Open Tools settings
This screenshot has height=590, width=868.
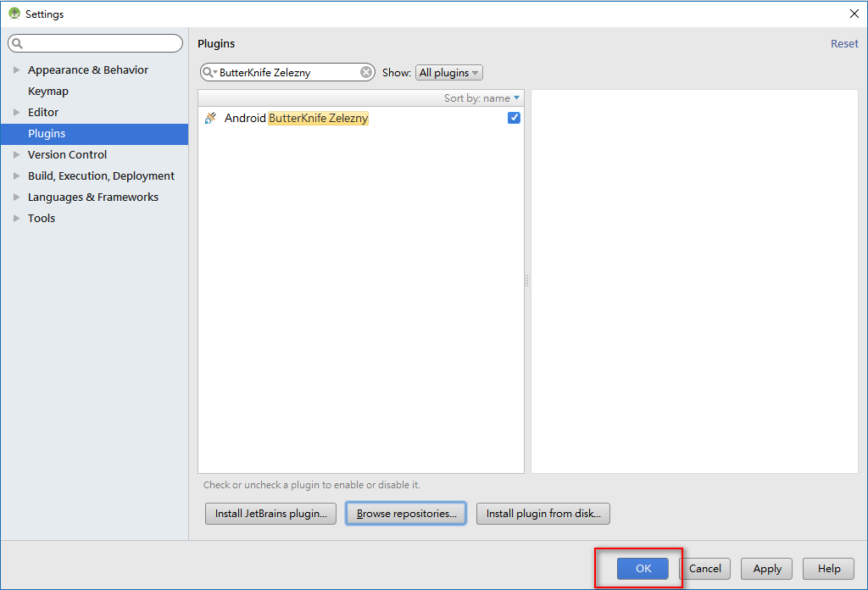42,218
